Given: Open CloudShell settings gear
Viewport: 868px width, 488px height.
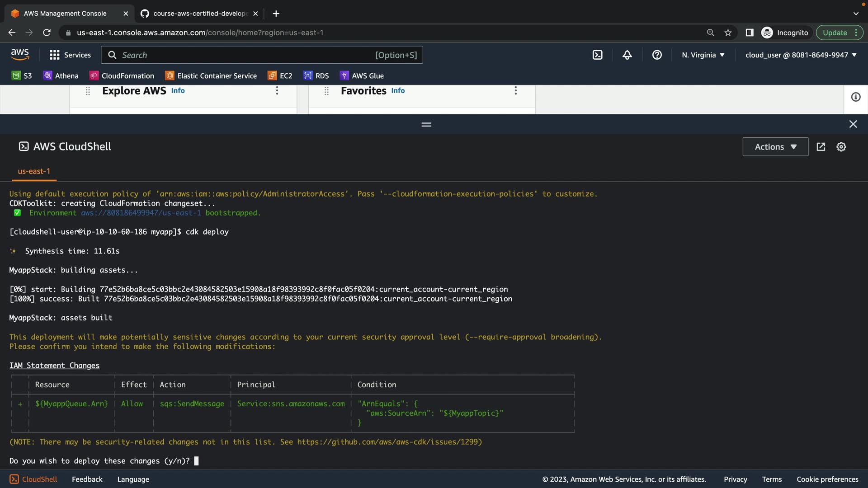Looking at the screenshot, I should point(841,147).
